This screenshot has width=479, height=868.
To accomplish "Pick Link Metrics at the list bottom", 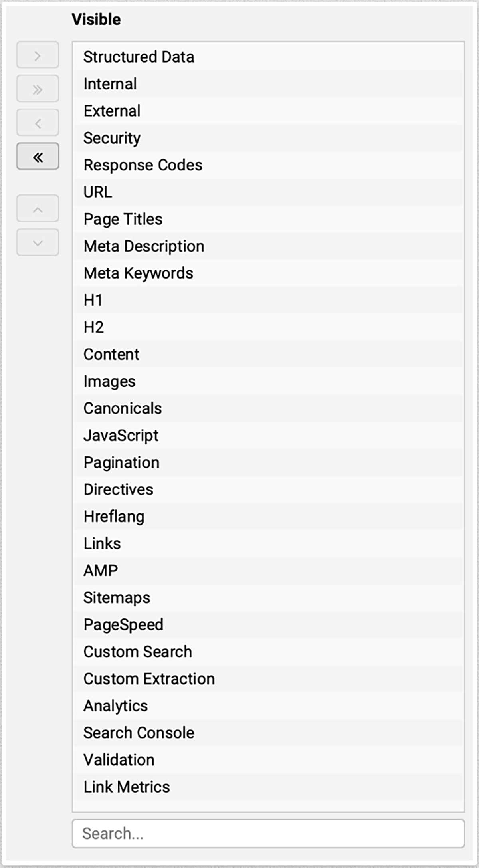I will [x=268, y=787].
